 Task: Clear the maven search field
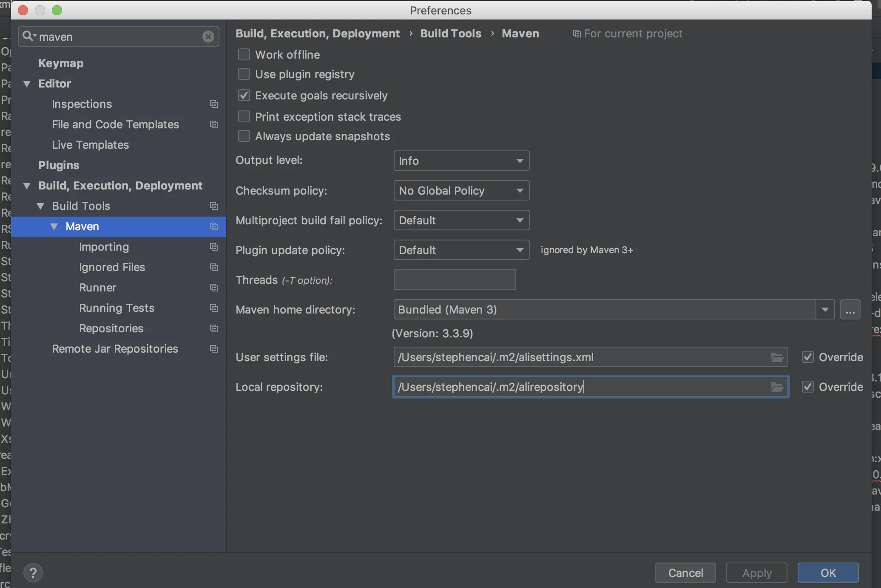click(x=208, y=37)
